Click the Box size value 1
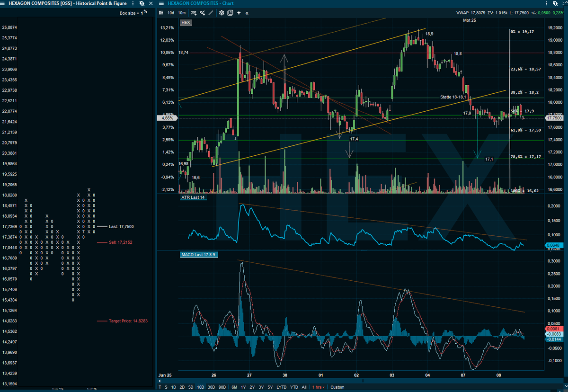This screenshot has width=568, height=392. [x=142, y=13]
